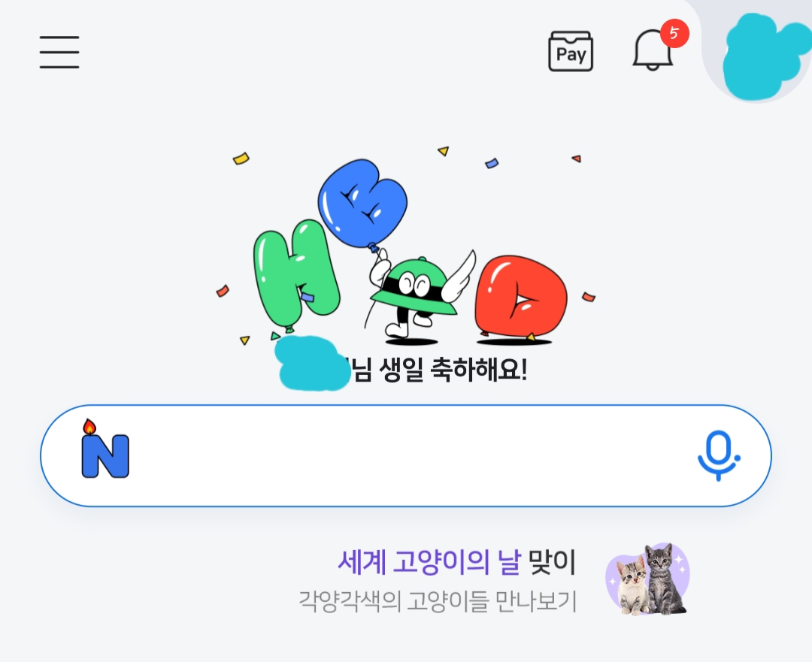The height and width of the screenshot is (662, 812).
Task: Focus the Naver search input field
Action: 406,455
